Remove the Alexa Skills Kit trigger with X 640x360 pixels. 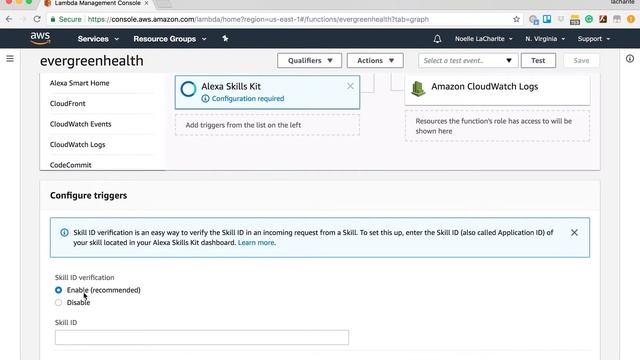350,86
